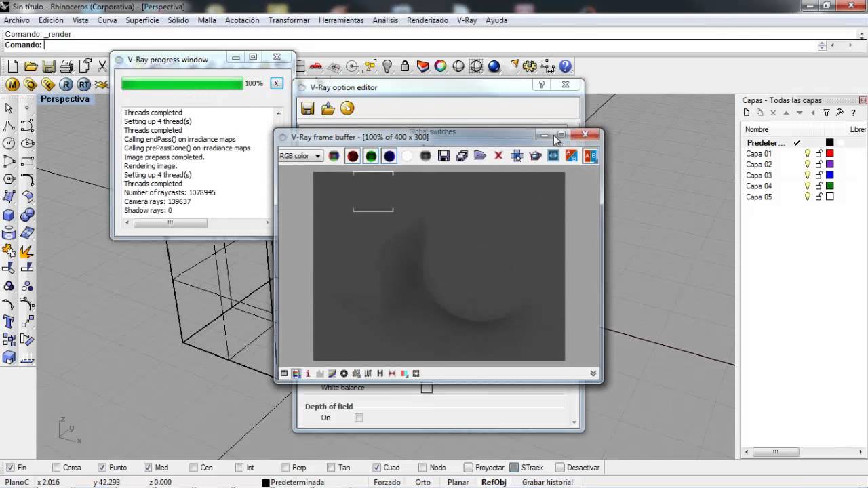Open the Transformar menu
Screen dimensions: 868x488
point(289,20)
